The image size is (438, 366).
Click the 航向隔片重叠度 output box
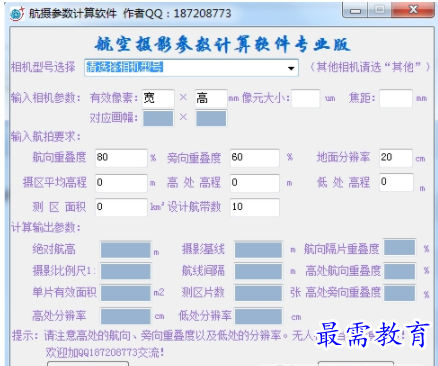[400, 248]
